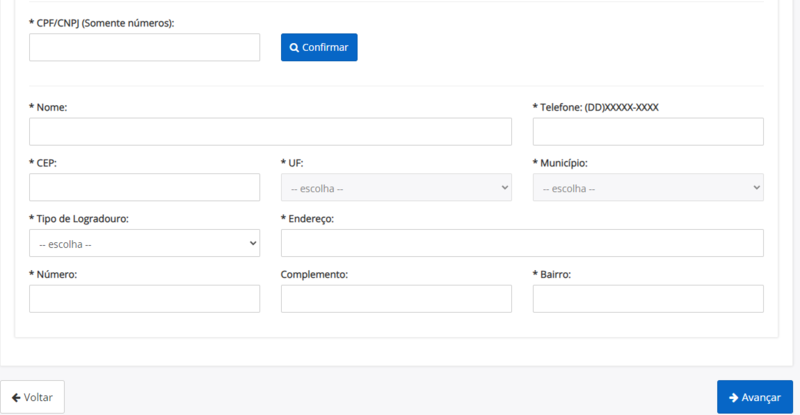Go back using the Voltar button
This screenshot has width=800, height=415.
point(32,397)
